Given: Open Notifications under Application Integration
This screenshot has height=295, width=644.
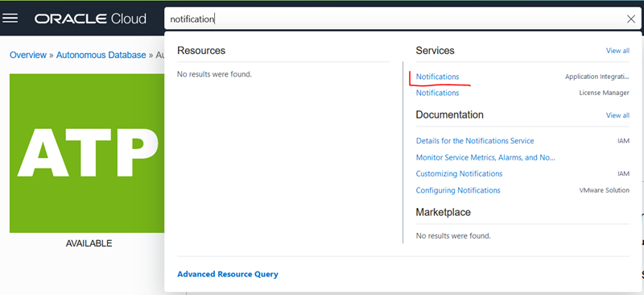Looking at the screenshot, I should [x=437, y=77].
